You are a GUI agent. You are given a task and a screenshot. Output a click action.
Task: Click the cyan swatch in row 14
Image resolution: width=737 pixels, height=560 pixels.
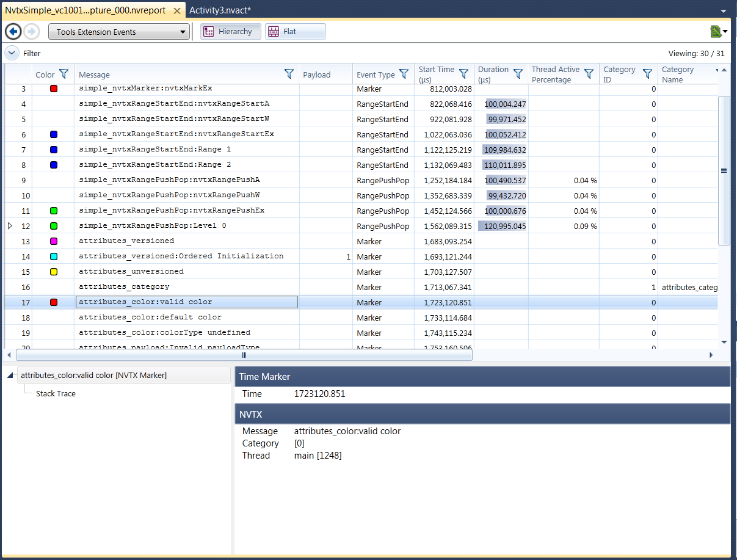point(54,256)
